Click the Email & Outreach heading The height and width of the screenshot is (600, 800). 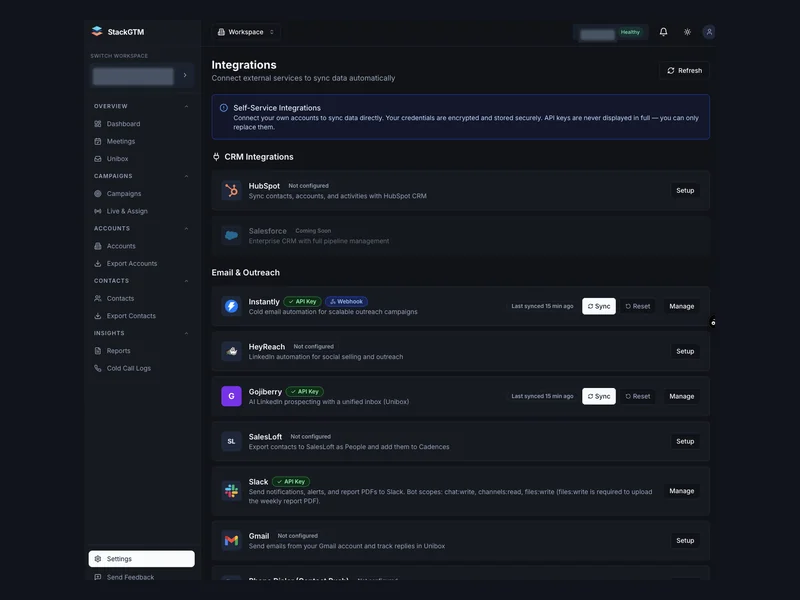pyautogui.click(x=245, y=272)
